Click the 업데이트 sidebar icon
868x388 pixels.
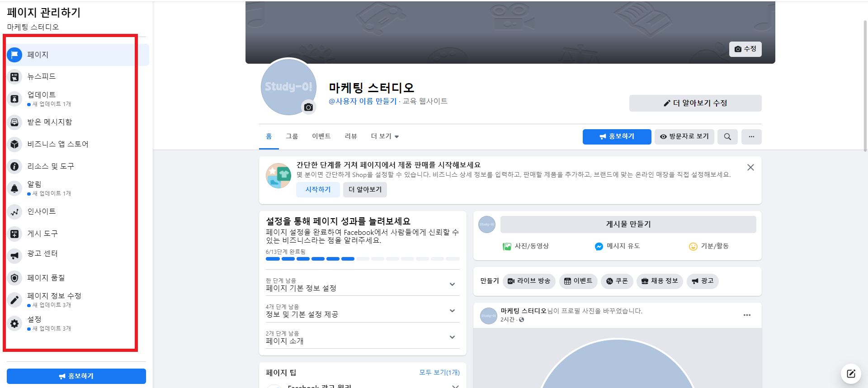click(x=14, y=99)
